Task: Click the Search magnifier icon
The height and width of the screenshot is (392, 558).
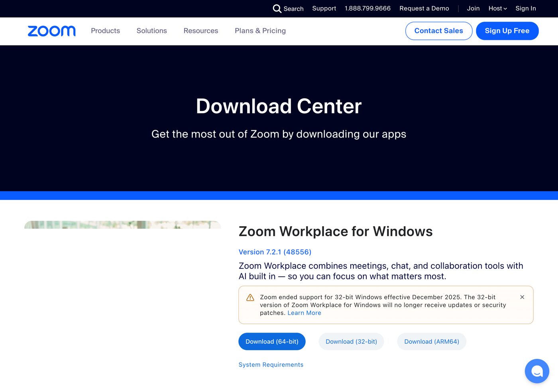Action: coord(277,8)
